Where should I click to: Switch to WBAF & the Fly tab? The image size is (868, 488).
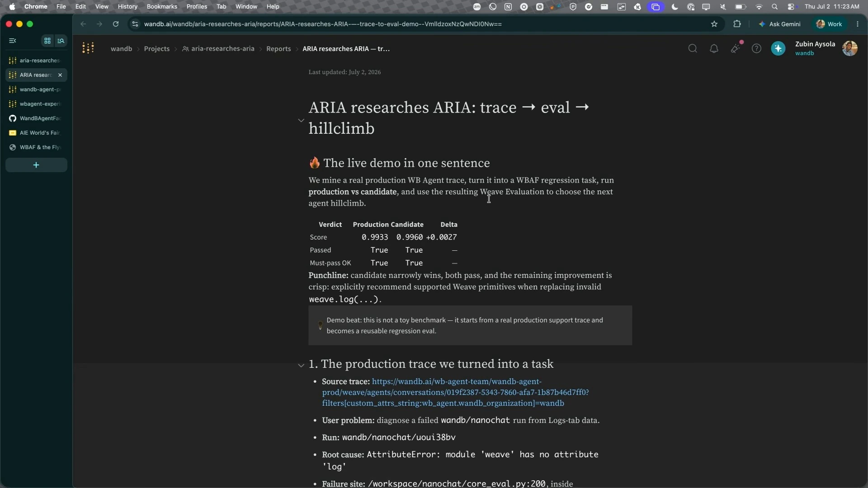coord(36,147)
